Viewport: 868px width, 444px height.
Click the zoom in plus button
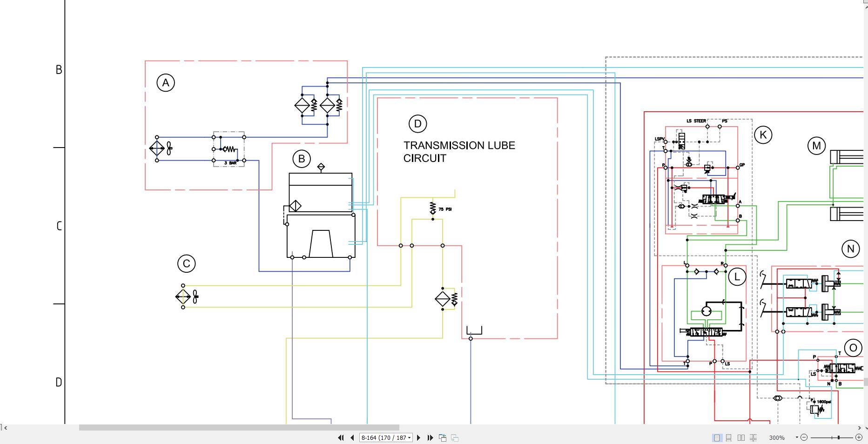[x=859, y=437]
